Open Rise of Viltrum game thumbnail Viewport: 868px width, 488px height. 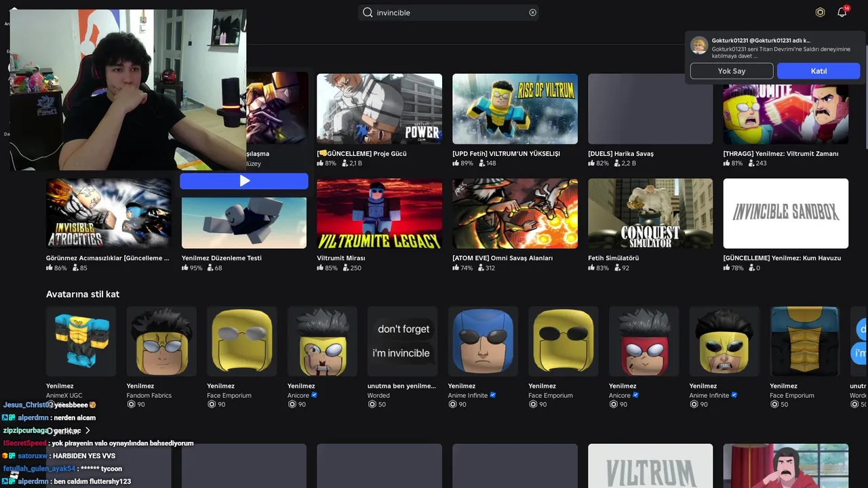515,109
